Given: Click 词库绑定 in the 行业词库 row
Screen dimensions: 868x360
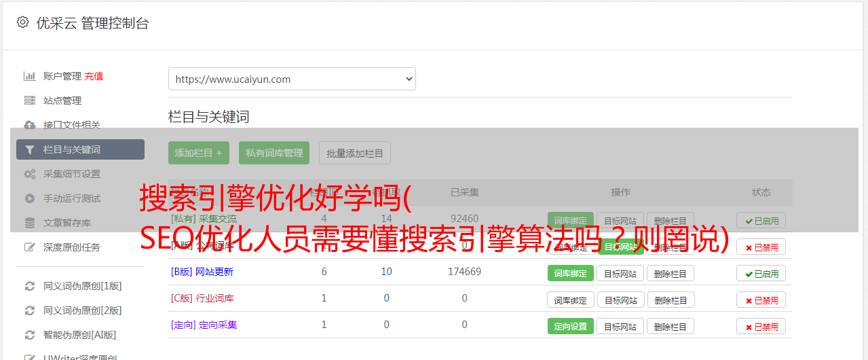Looking at the screenshot, I should click(571, 300).
